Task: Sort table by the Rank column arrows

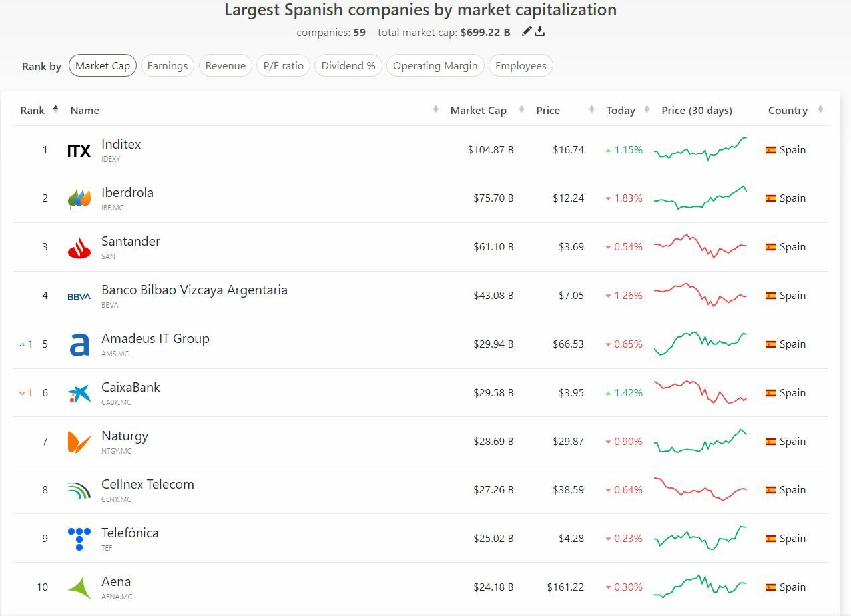Action: tap(55, 110)
